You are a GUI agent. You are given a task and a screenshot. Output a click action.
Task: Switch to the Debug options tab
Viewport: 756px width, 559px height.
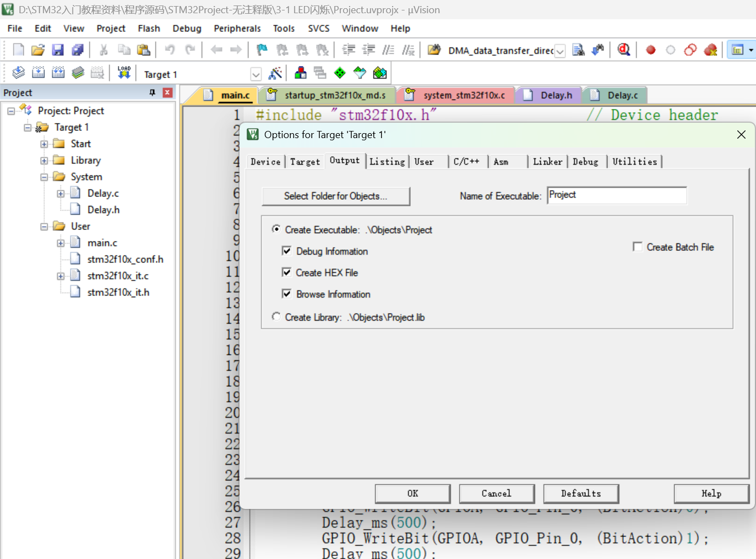pyautogui.click(x=586, y=162)
